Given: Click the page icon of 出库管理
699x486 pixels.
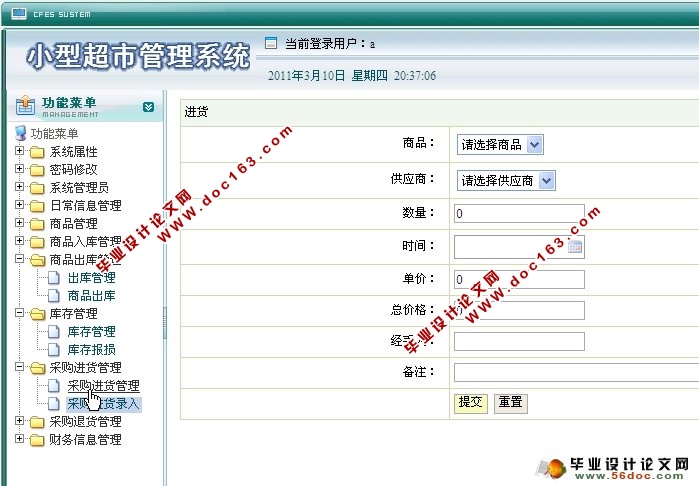Looking at the screenshot, I should (53, 278).
